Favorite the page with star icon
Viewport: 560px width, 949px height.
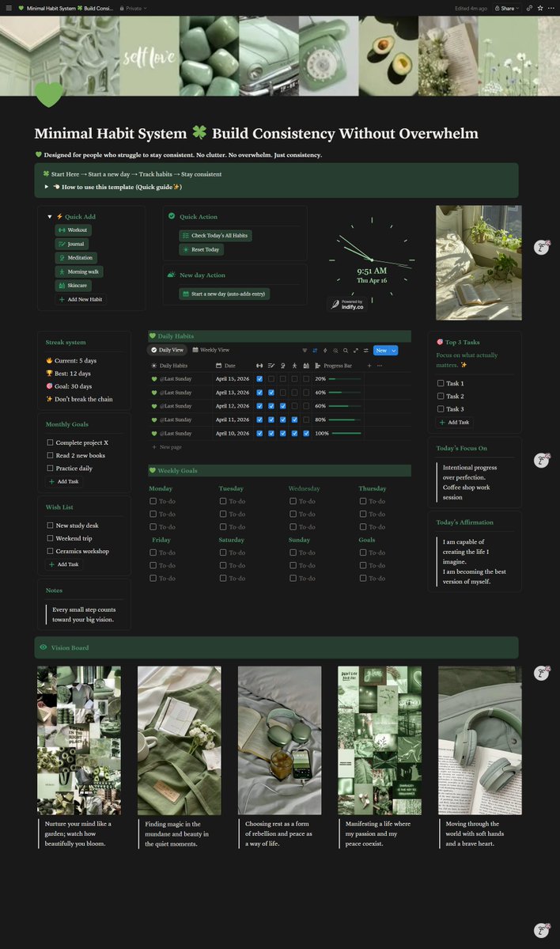(x=540, y=8)
